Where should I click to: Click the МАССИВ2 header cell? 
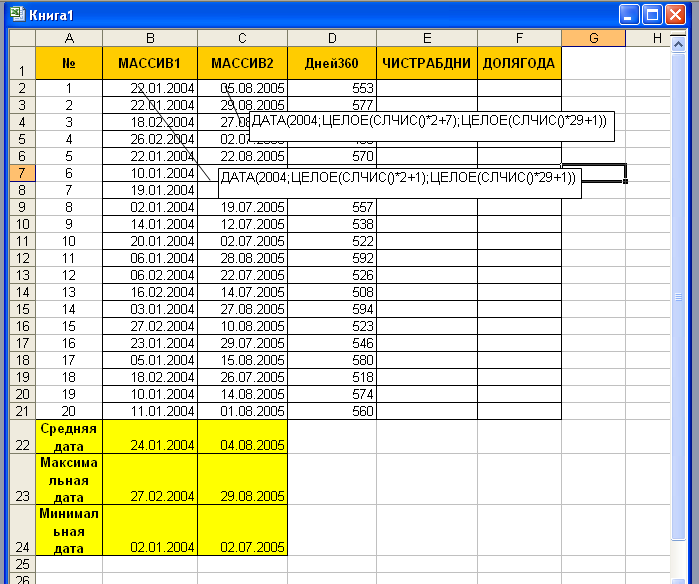243,63
